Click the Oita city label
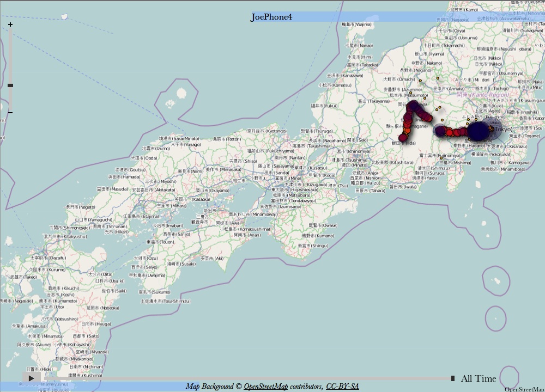This screenshot has width=545, height=392. (100, 274)
